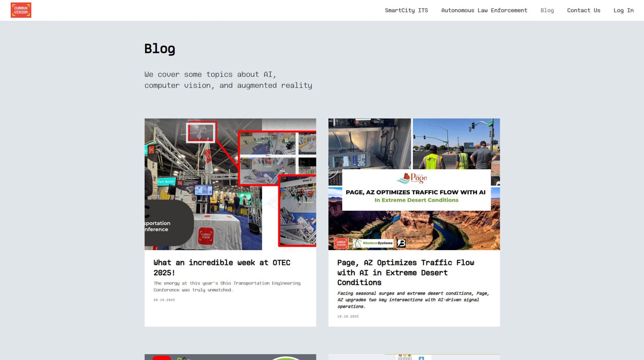Click the Currux Vision logo in header

pos(21,10)
